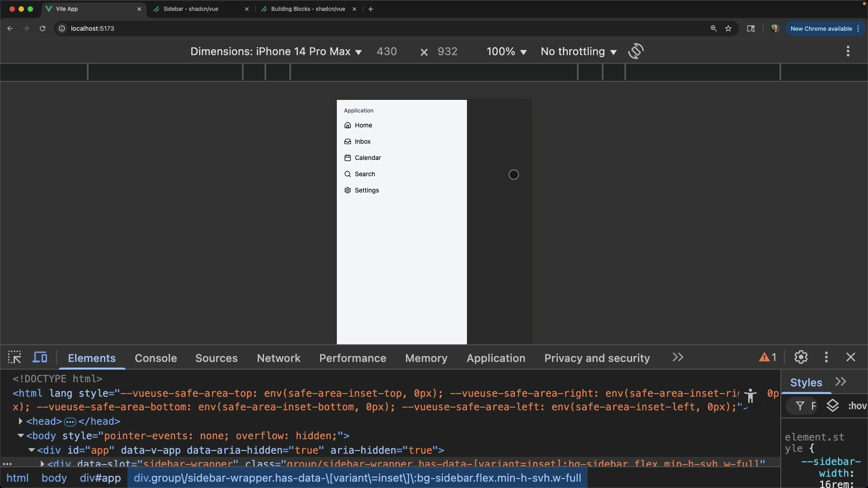Toggle the :hov element state button
Screen dimensions: 868x488
[857, 406]
